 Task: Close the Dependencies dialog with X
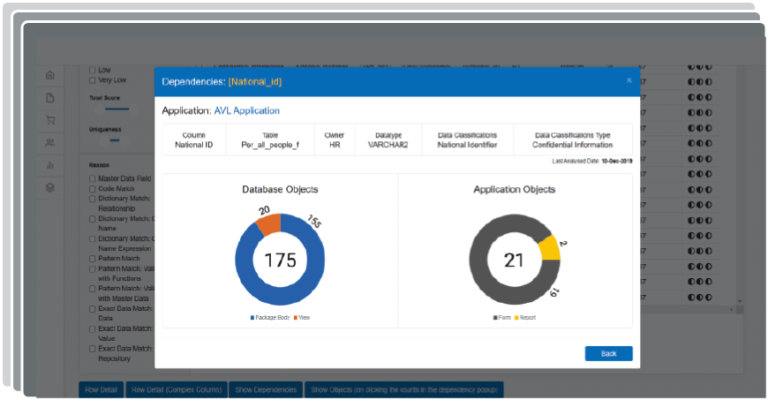pos(629,80)
